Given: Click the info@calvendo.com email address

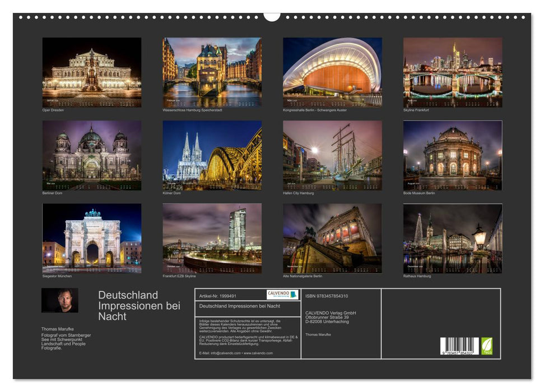Looking at the screenshot, I should point(226,354).
